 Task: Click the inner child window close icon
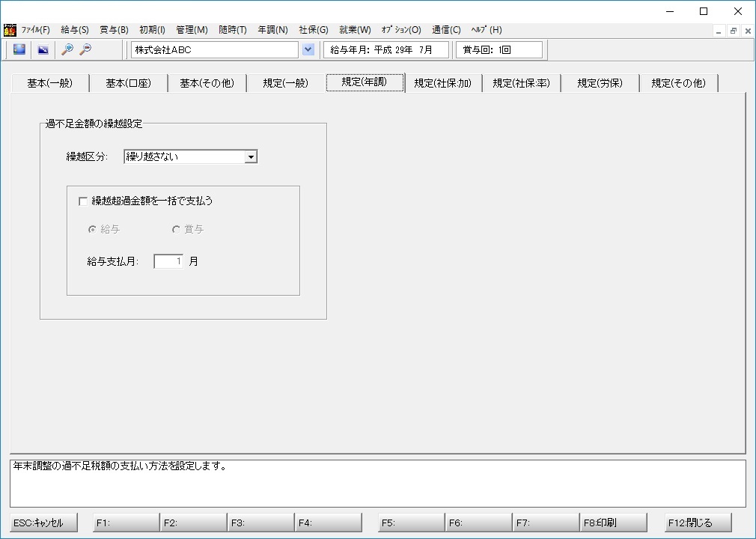748,31
